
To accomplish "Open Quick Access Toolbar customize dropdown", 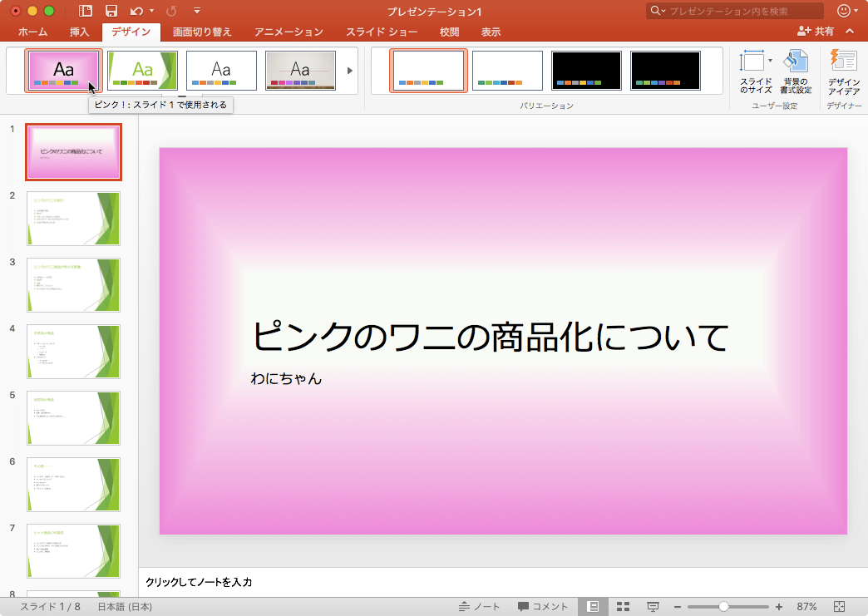I will [x=197, y=11].
